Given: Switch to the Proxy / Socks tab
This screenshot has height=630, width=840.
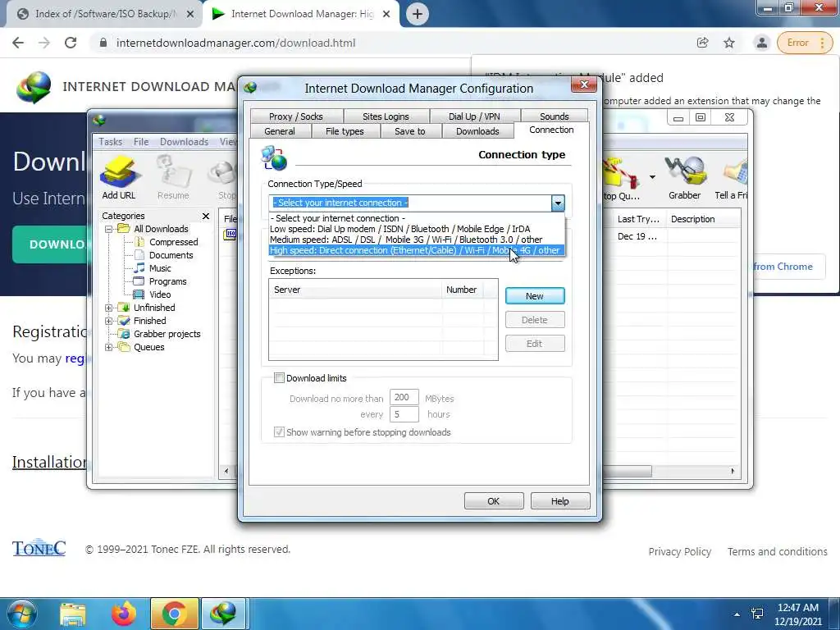Looking at the screenshot, I should pyautogui.click(x=296, y=116).
